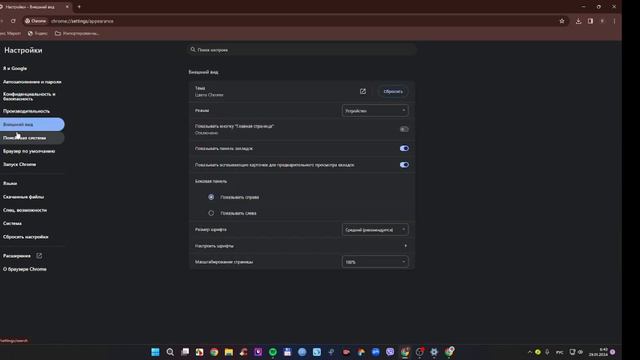Image resolution: width=640 pixels, height=360 pixels.
Task: Open Settings gear on taskbar
Action: 434,352
